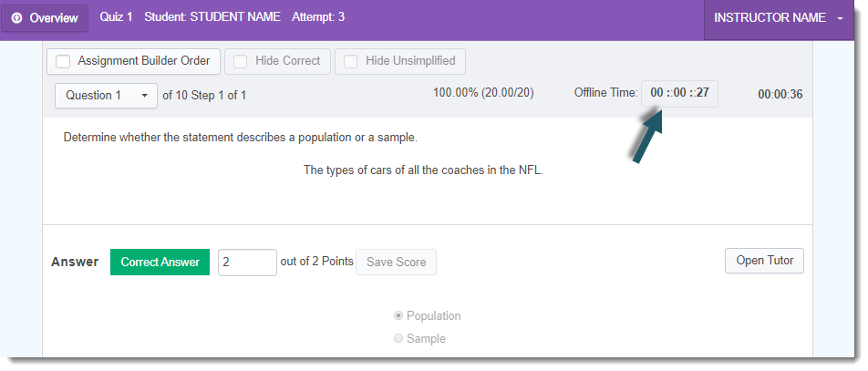Click the score input showing 2
This screenshot has height=371, width=868.
pos(247,262)
